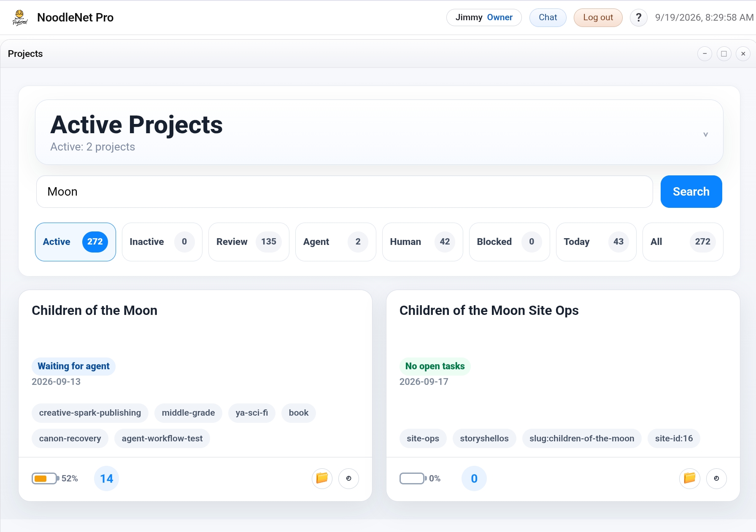Click the task count 0 badge
Screen dimensions: 756x532
tap(474, 478)
